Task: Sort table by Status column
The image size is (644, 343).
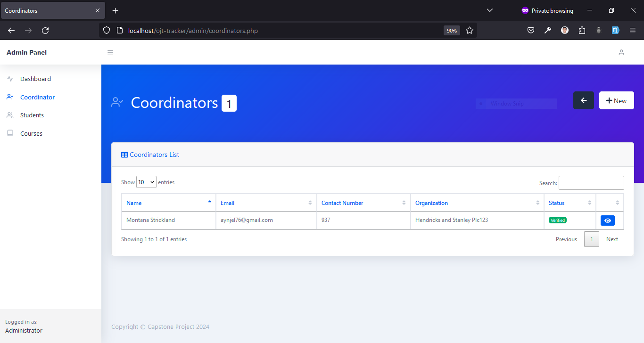Action: point(570,203)
